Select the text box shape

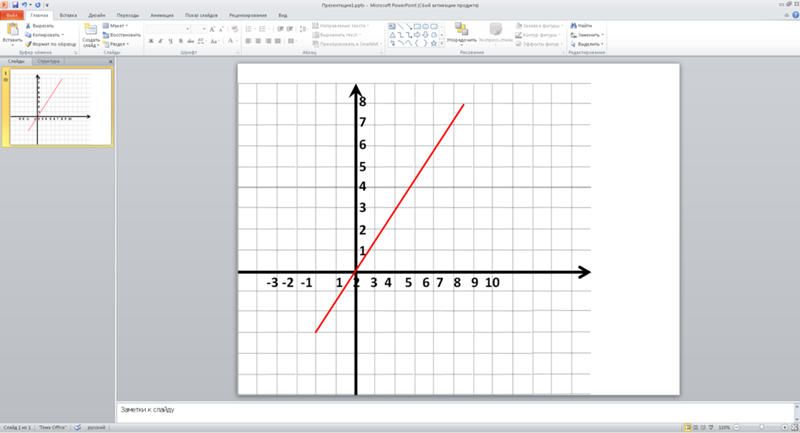[x=392, y=27]
